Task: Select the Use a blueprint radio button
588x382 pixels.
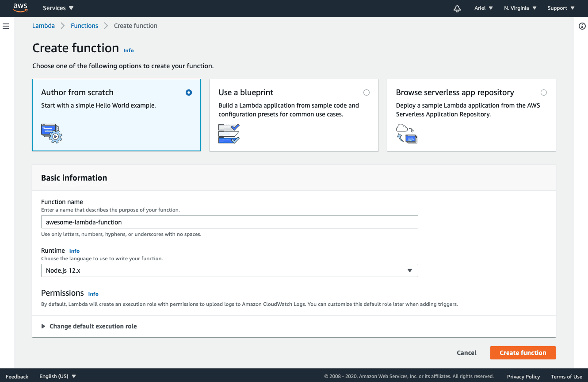Action: [x=367, y=93]
